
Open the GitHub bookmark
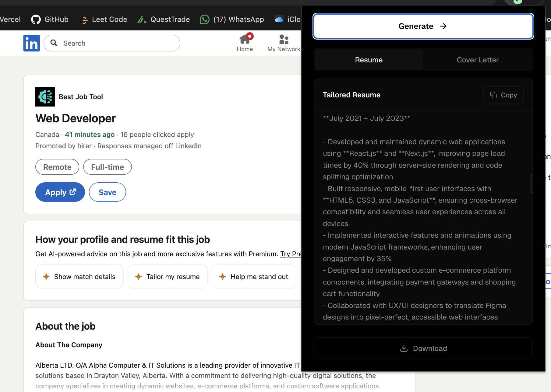pyautogui.click(x=49, y=19)
